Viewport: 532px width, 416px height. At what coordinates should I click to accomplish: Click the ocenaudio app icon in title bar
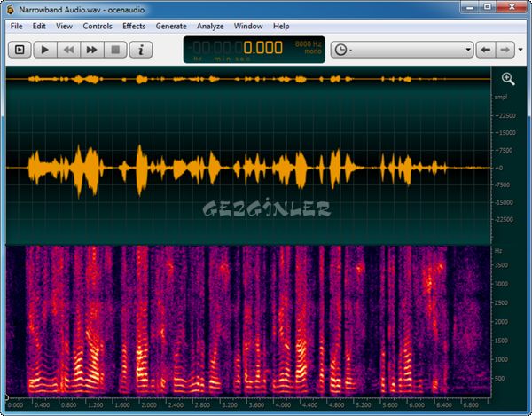(11, 10)
